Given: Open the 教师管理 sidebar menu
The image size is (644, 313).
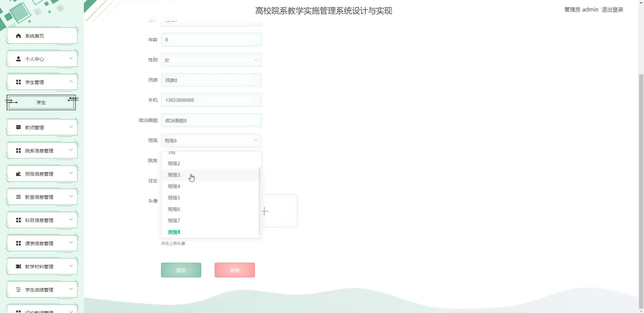Looking at the screenshot, I should coord(42,127).
